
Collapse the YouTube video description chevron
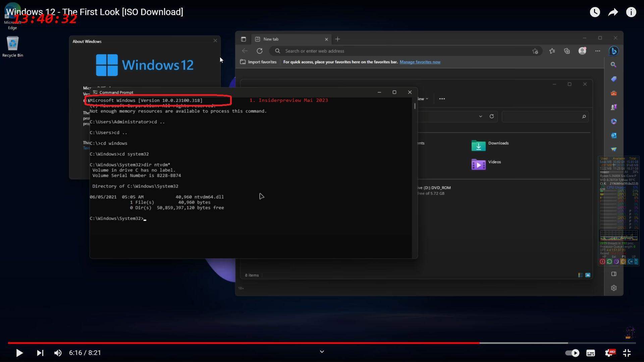[322, 352]
